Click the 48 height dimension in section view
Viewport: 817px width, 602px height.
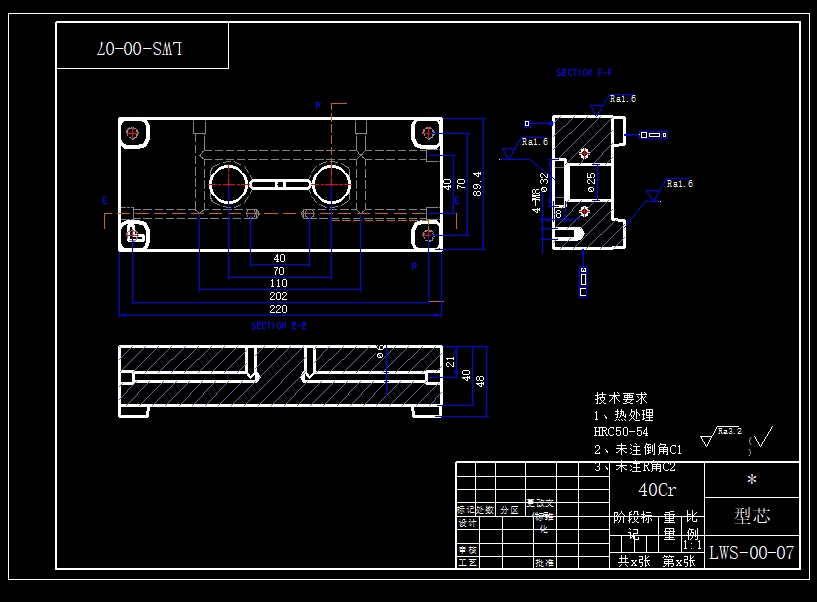coord(480,381)
